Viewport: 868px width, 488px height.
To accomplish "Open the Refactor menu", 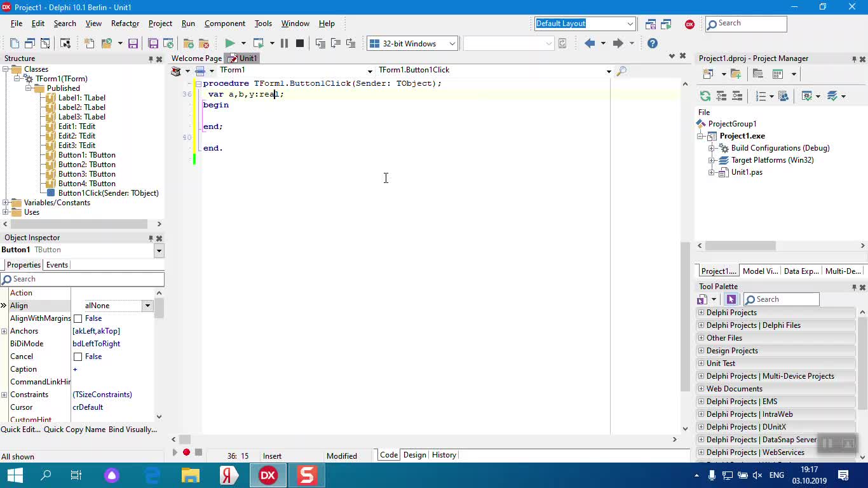I will pyautogui.click(x=125, y=24).
